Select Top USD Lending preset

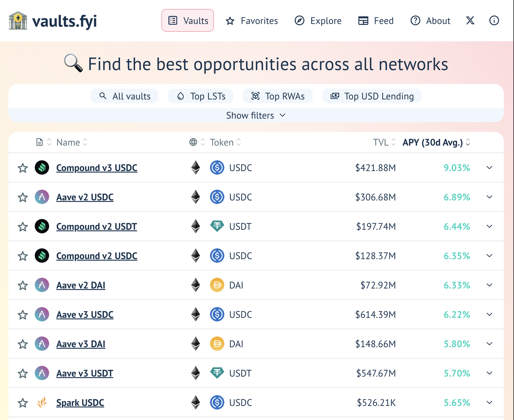[372, 96]
